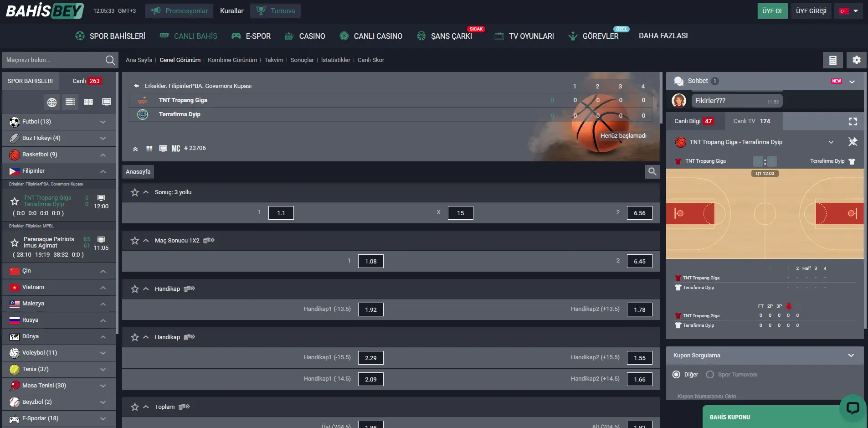Open SPOR BAHİSLERİ menu

[x=110, y=36]
